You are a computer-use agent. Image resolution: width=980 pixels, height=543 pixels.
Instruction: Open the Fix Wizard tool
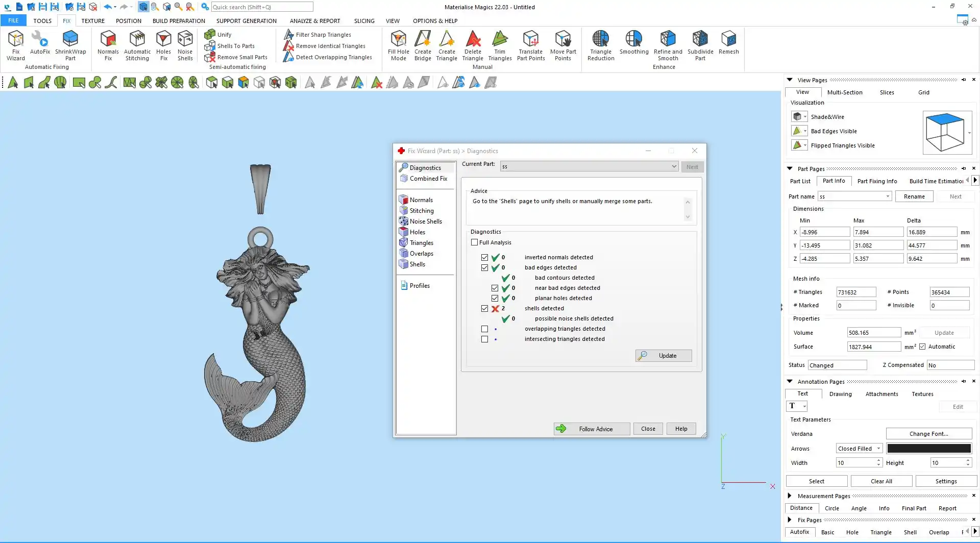click(15, 45)
